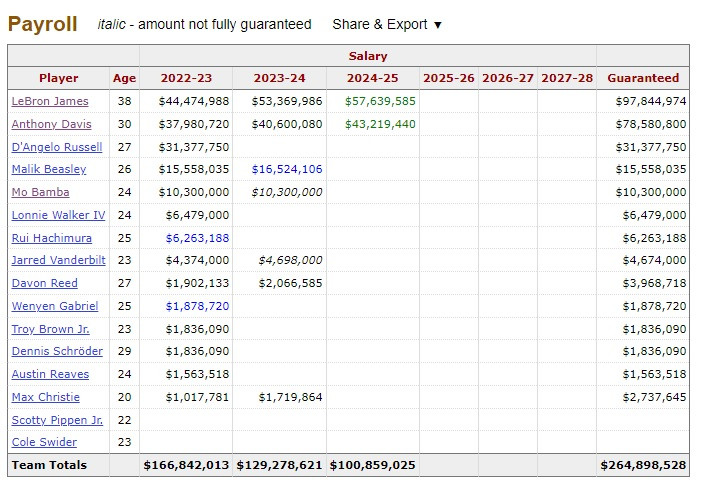
Task: Sort by the Guaranteed column header
Action: [643, 78]
